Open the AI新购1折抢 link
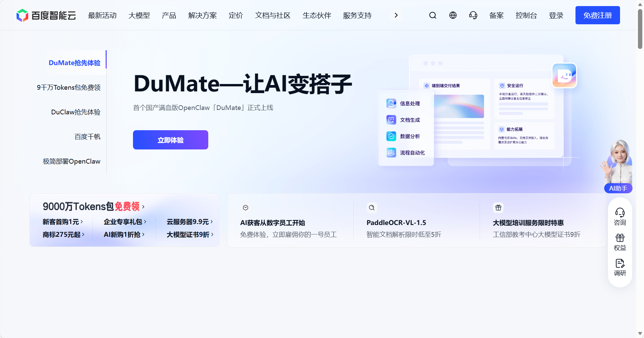The height and width of the screenshot is (338, 644). coord(124,234)
